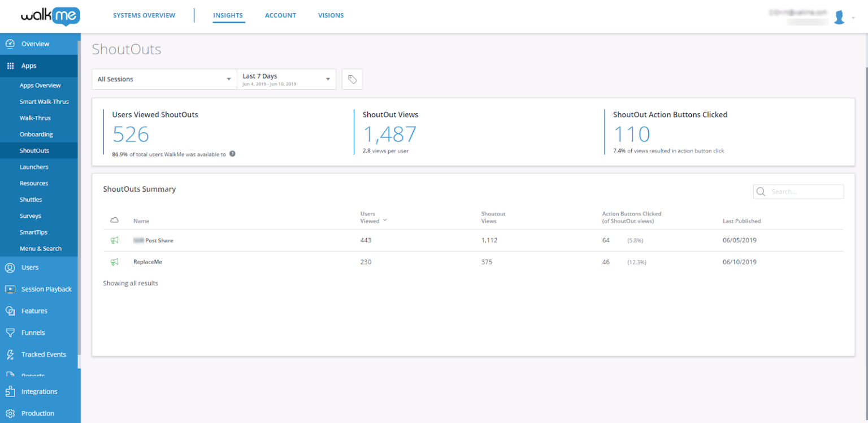Click the Integrations plug icon

[10, 391]
